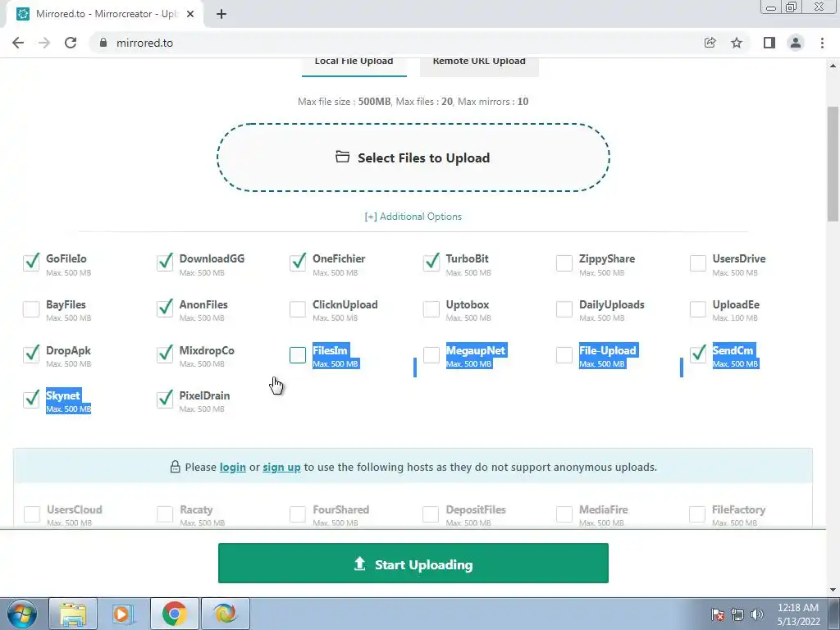Reload the mirrored.to page
The width and height of the screenshot is (840, 630).
point(71,43)
